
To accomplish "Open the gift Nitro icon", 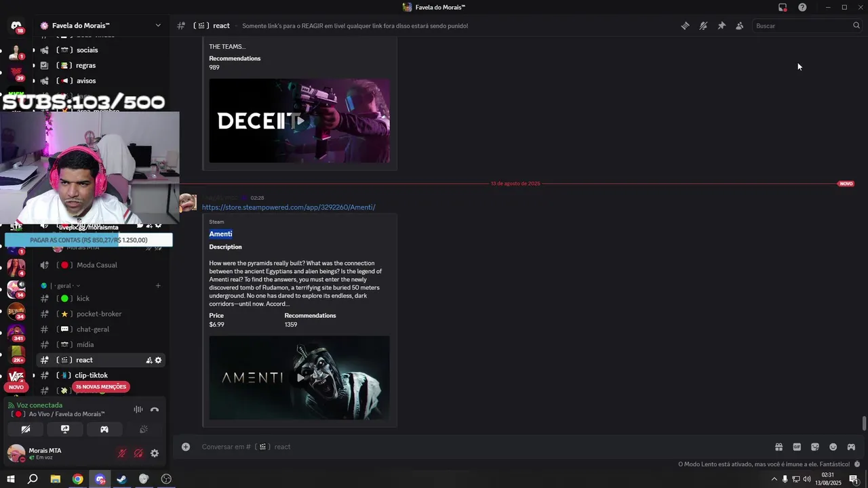I will [778, 447].
